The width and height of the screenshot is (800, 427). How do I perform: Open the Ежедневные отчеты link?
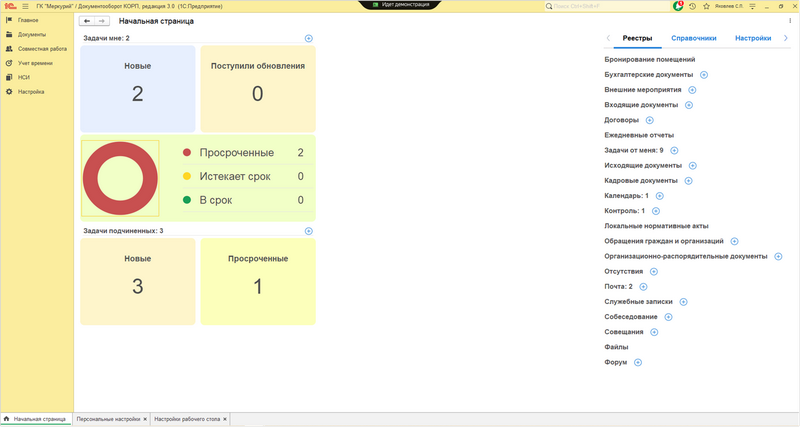tap(639, 135)
